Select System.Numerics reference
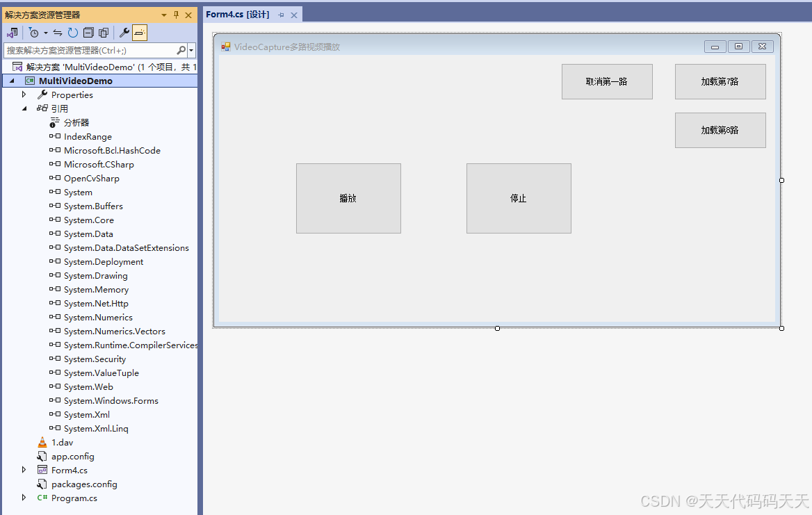The height and width of the screenshot is (515, 812). coord(98,318)
